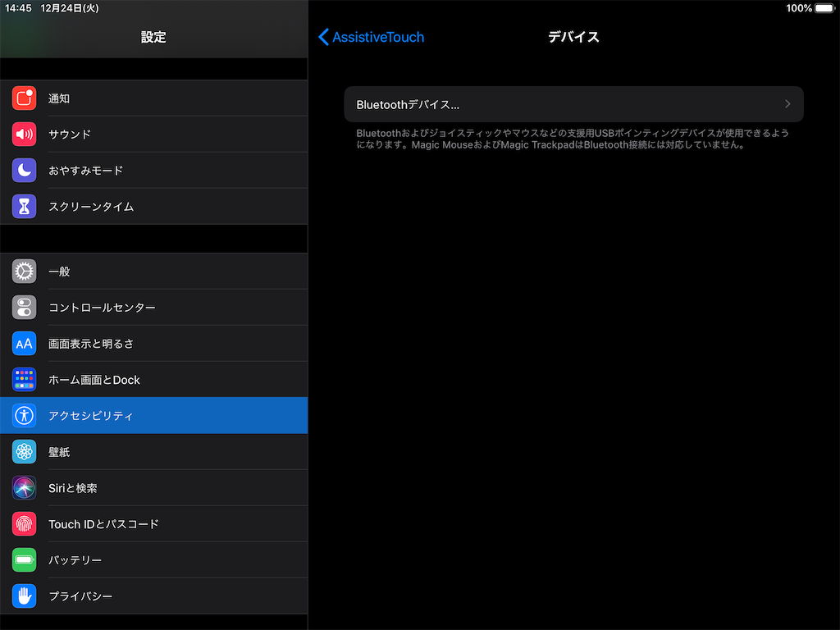The width and height of the screenshot is (840, 630).
Task: Tap the 壁紙 flower icon
Action: (x=24, y=452)
